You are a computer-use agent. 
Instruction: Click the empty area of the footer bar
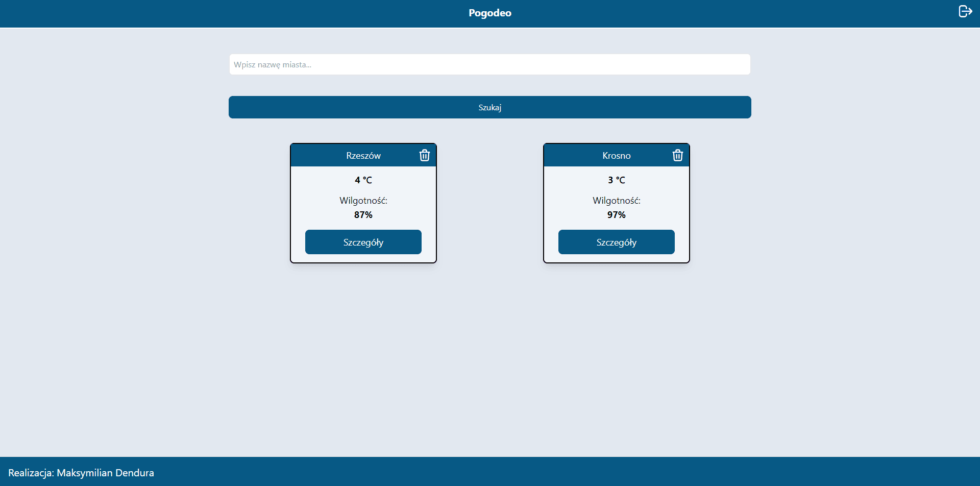(561, 472)
